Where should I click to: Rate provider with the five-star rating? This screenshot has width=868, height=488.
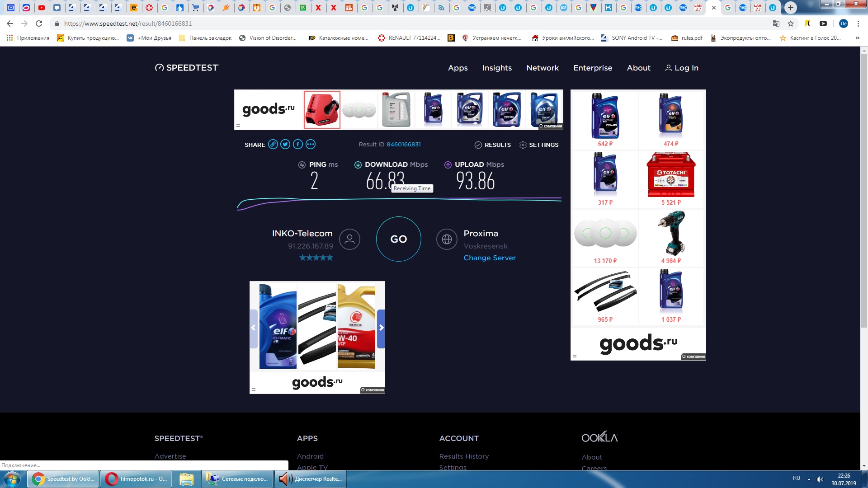[316, 258]
